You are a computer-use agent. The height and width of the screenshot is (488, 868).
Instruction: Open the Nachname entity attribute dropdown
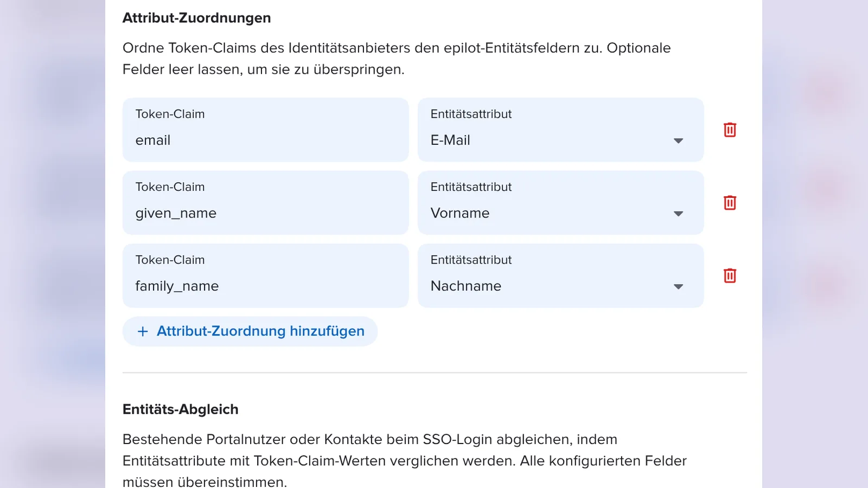[560, 275]
